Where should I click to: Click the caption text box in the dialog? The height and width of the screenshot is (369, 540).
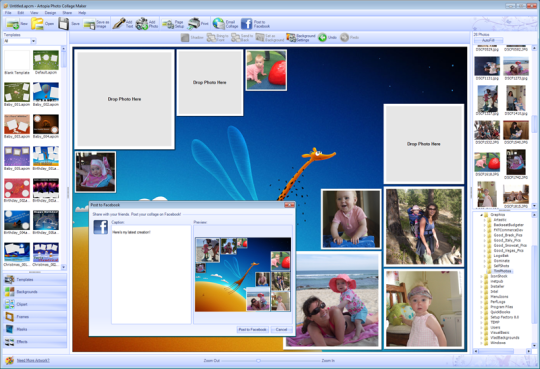point(151,274)
